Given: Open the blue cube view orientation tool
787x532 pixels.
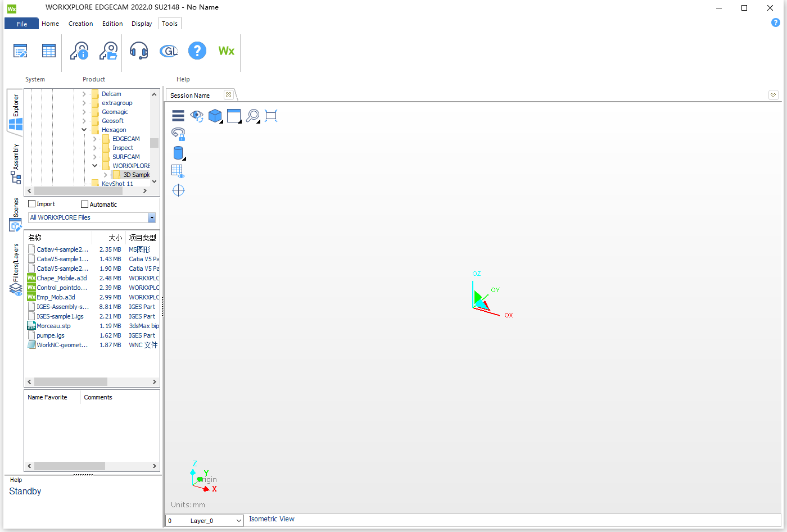Looking at the screenshot, I should pyautogui.click(x=215, y=116).
